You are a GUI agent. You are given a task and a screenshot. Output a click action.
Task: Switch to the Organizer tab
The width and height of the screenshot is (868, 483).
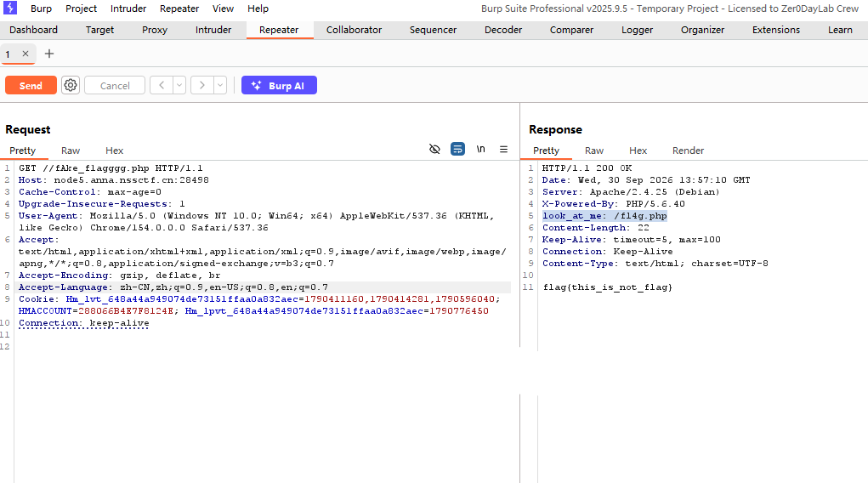[702, 30]
